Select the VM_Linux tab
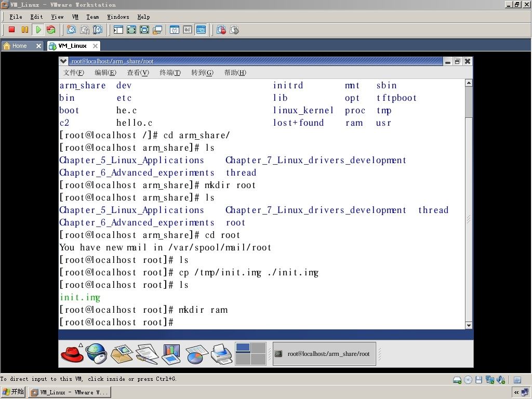 [x=72, y=46]
